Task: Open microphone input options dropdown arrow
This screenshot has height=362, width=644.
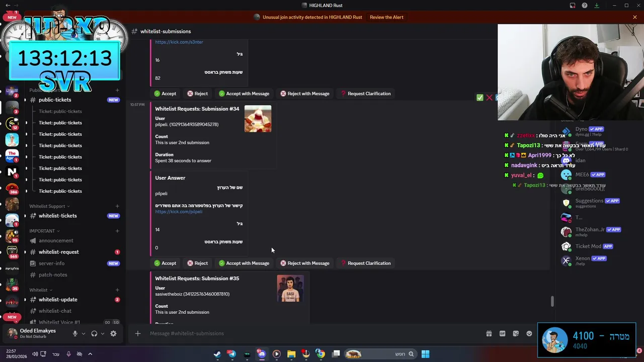Action: click(84, 333)
